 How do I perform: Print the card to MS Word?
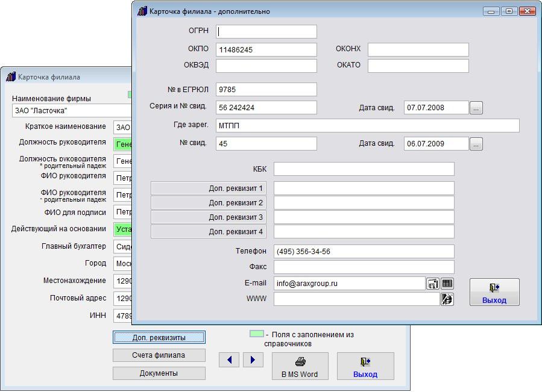point(300,366)
